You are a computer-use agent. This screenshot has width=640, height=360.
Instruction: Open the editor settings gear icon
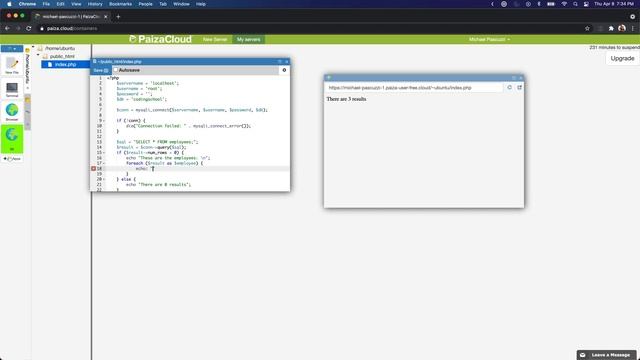(284, 70)
